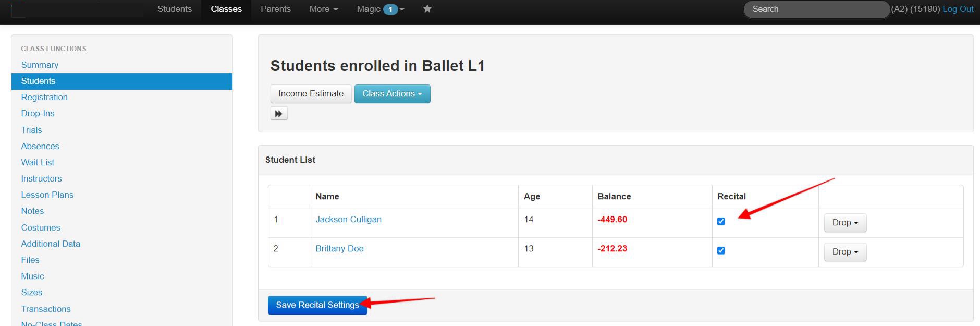Open the Class Actions dropdown
Screen dimensions: 980x326
point(392,94)
